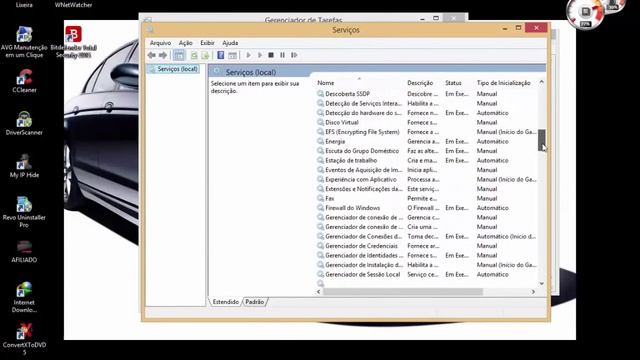Select the Gerenciador de Credenciais service

click(427, 246)
